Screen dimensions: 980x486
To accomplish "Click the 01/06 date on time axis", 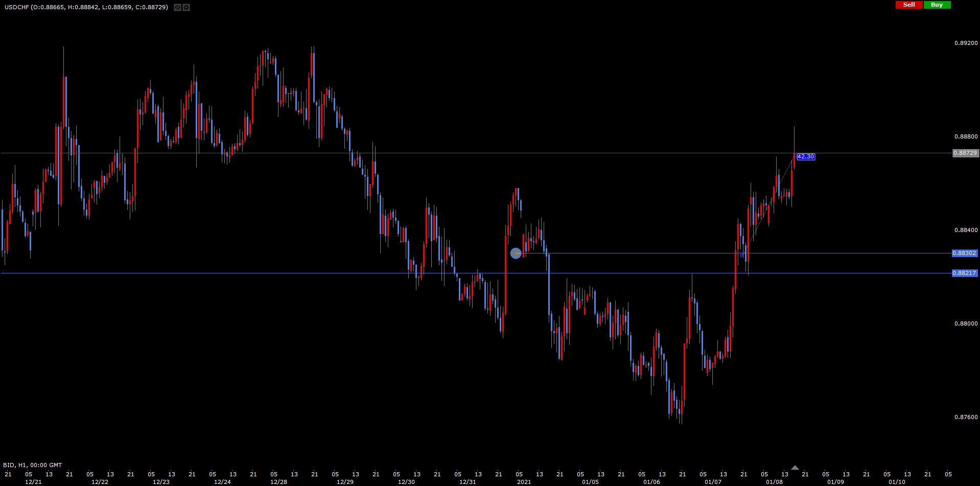I will (651, 482).
